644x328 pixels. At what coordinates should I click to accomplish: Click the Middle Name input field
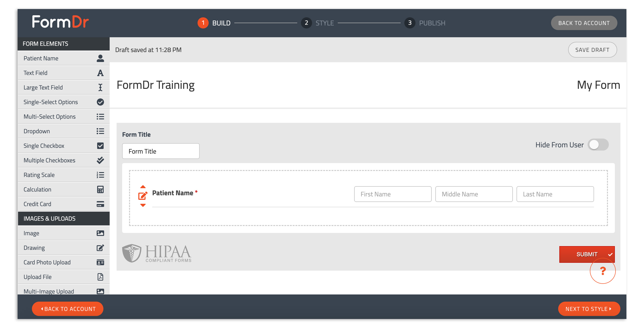click(474, 194)
